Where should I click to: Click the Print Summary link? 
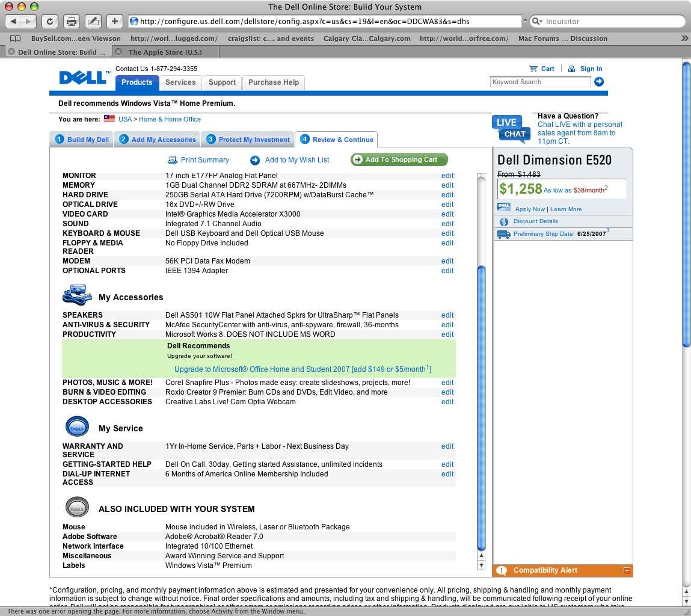pos(205,160)
